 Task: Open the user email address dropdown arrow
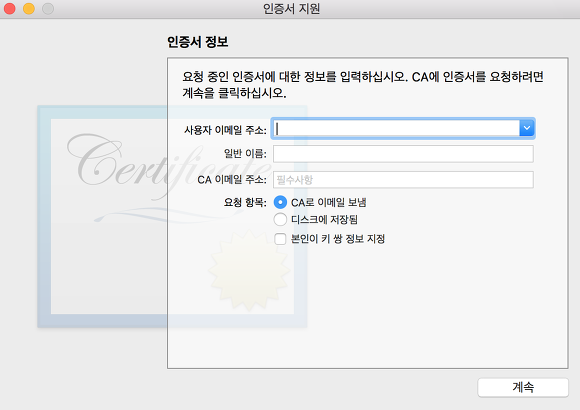click(527, 128)
